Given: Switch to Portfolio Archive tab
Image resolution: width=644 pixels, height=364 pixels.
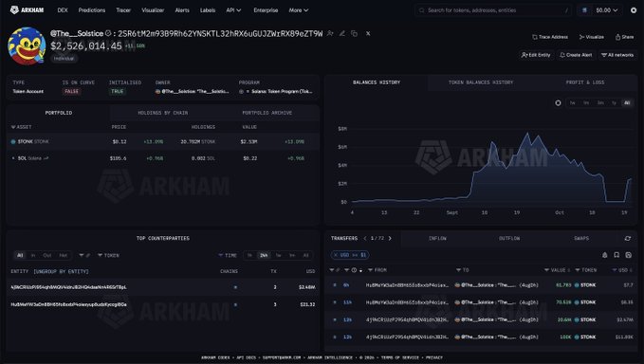Looking at the screenshot, I should [267, 113].
